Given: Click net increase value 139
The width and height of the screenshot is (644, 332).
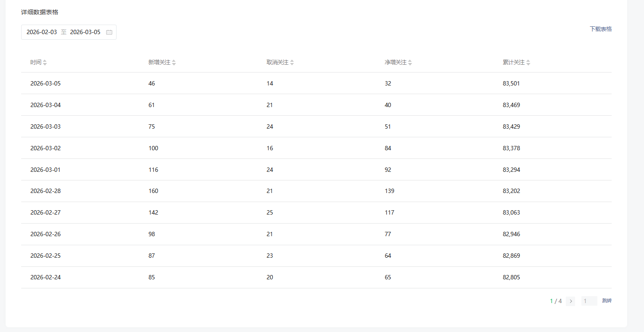Looking at the screenshot, I should point(389,191).
